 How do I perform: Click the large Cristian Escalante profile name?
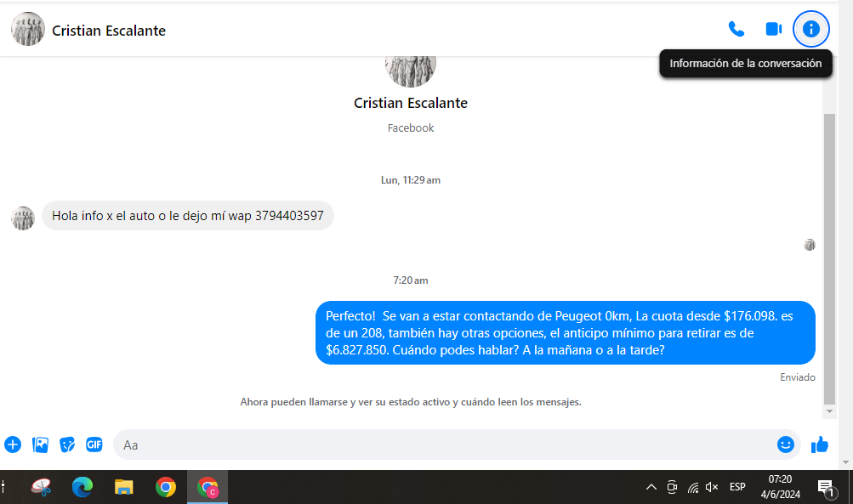coord(410,103)
